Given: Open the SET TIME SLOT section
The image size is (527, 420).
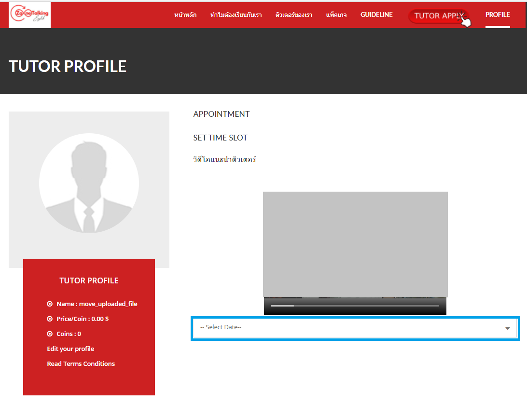Looking at the screenshot, I should click(220, 138).
